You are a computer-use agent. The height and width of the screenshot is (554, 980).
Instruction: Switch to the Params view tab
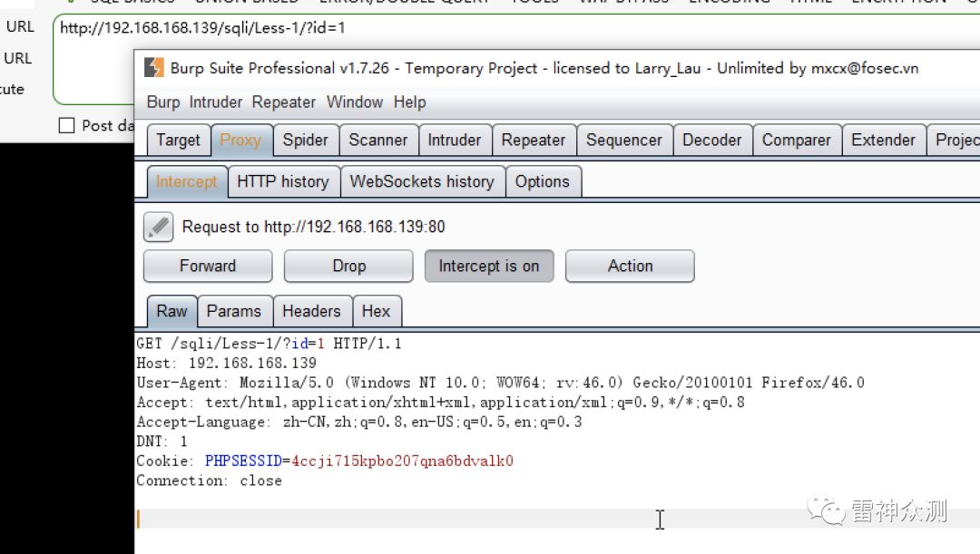(234, 311)
